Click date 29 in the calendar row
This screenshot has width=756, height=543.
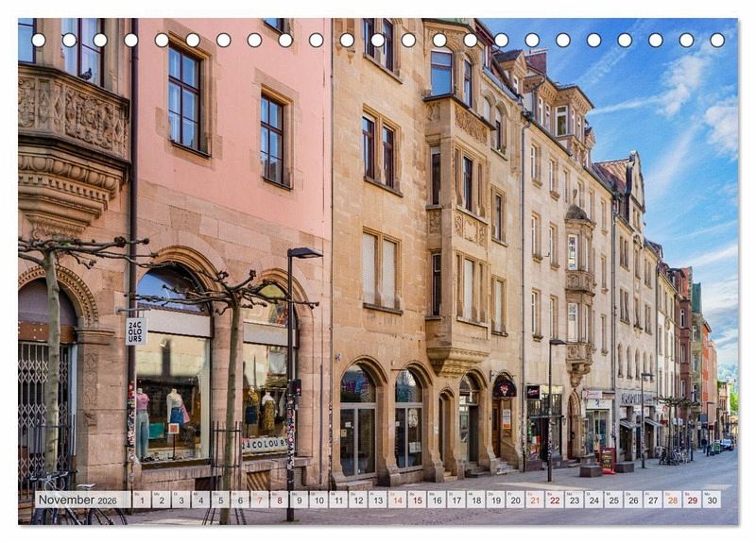point(692,500)
